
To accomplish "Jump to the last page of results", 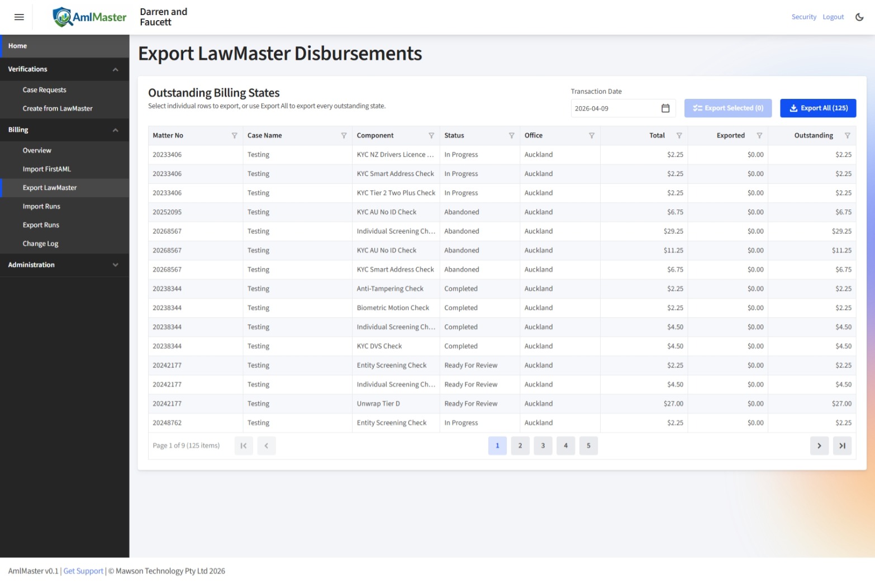I will click(x=842, y=446).
